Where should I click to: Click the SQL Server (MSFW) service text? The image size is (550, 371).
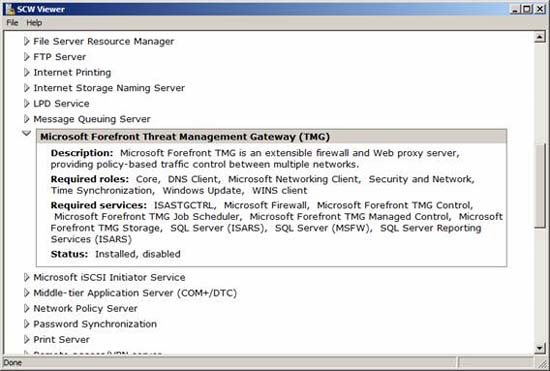tap(323, 228)
